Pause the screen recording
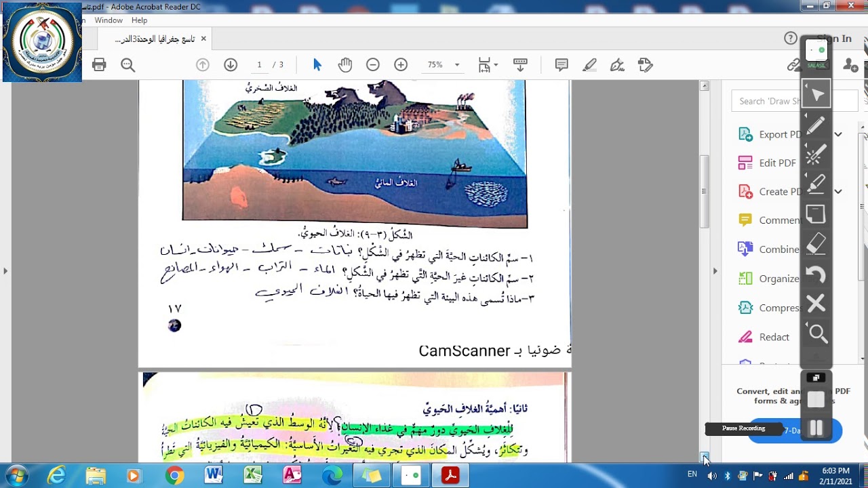The width and height of the screenshot is (868, 488). pos(816,428)
